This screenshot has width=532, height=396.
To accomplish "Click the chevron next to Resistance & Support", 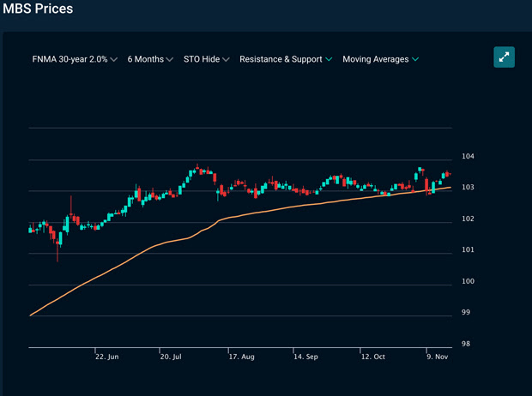I will pyautogui.click(x=329, y=59).
